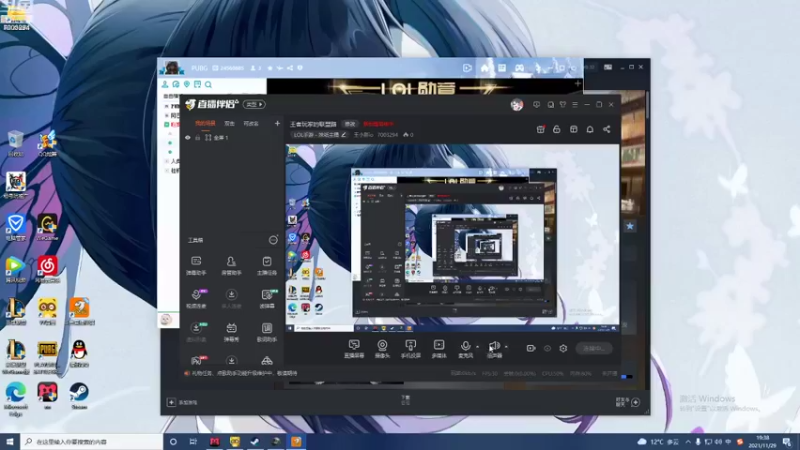Add camera source below preview
The width and height of the screenshot is (800, 450).
(382, 349)
